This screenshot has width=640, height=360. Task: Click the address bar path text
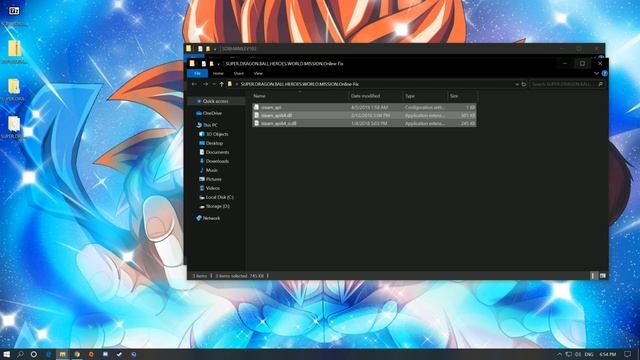[300, 84]
